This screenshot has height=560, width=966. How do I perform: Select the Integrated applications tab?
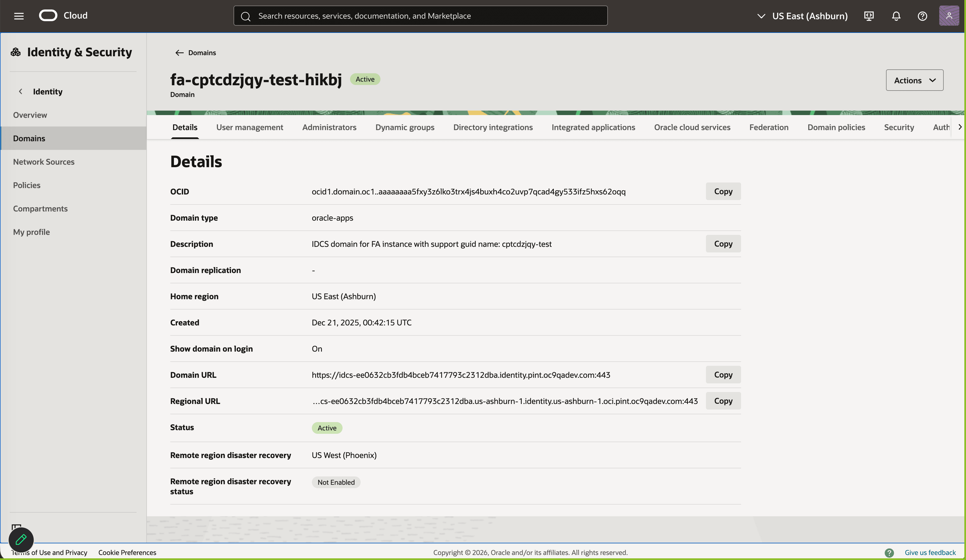tap(593, 127)
